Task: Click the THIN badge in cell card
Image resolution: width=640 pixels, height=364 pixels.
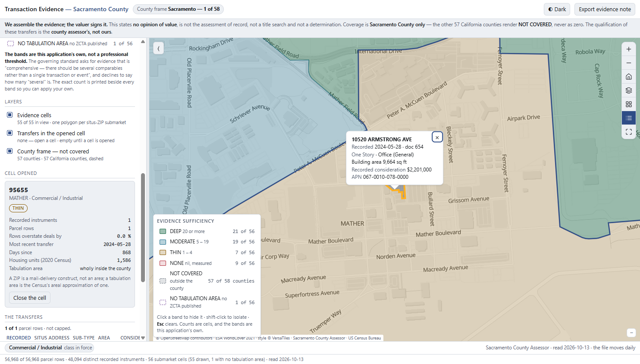Action: click(18, 208)
